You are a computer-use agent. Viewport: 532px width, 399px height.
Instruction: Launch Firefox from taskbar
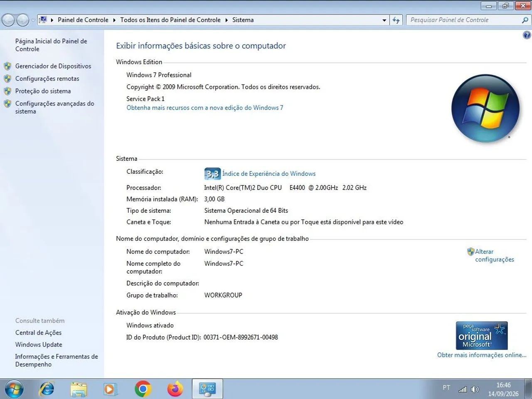(175, 389)
